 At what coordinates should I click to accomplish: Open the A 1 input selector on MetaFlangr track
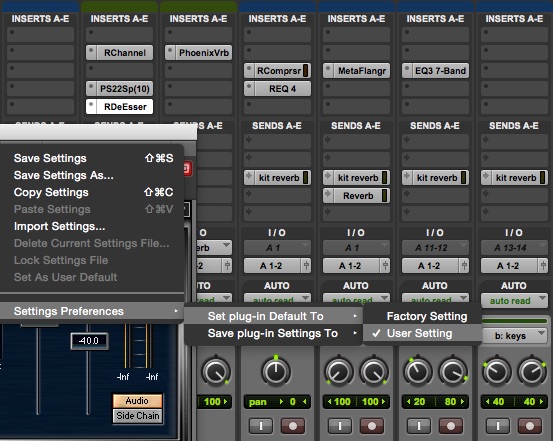click(x=356, y=248)
